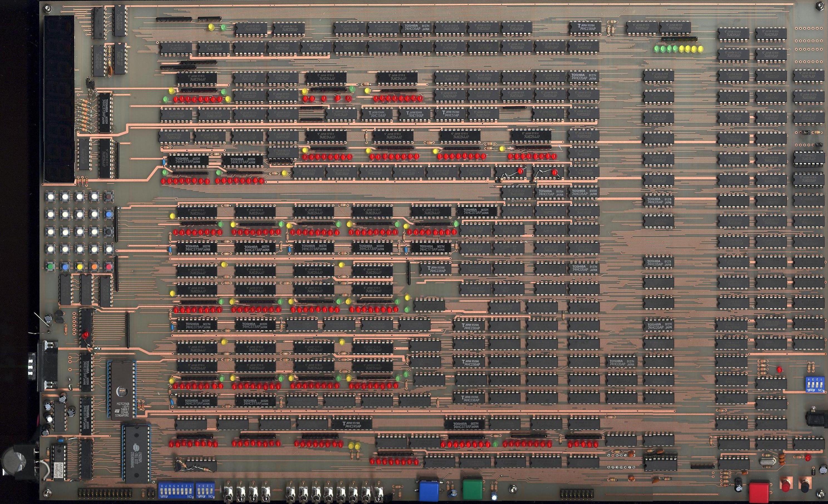Select the lone red LED beside the right DIP switch
Screen dimensions: 828x504
point(780,370)
